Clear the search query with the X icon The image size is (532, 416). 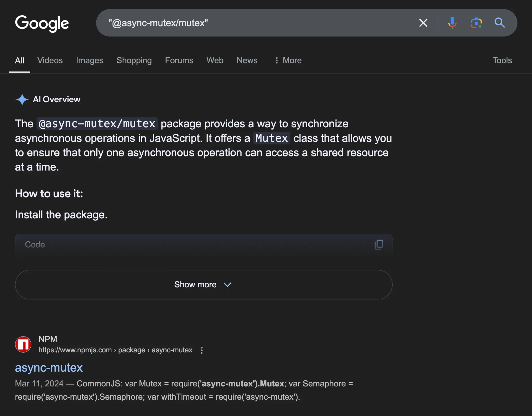[x=423, y=23]
